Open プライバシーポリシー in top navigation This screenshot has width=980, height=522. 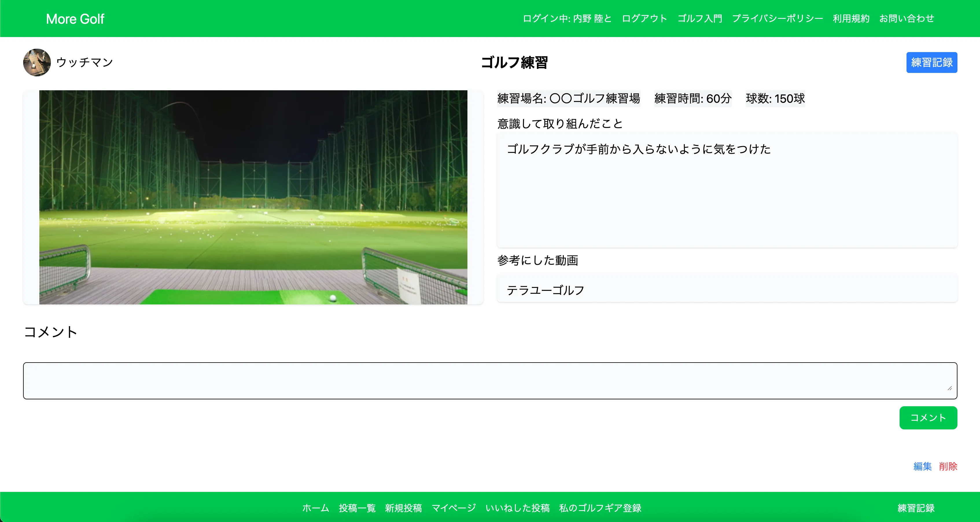(x=777, y=19)
